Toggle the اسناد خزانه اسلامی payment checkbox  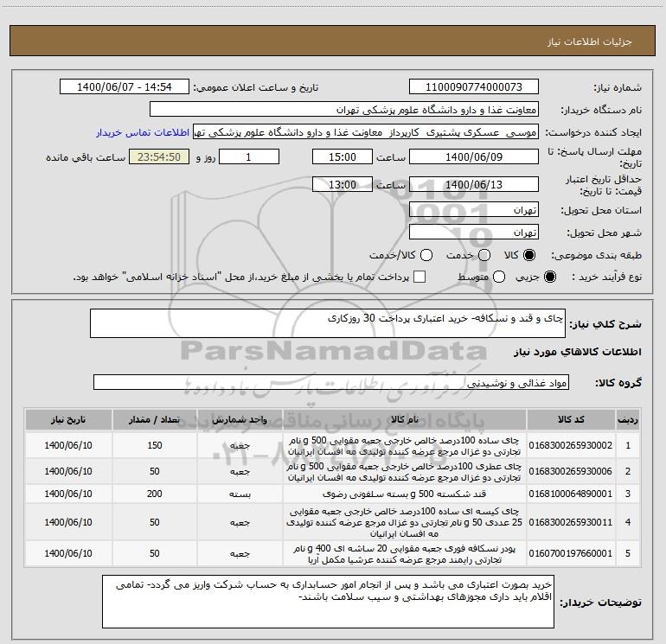pyautogui.click(x=419, y=277)
